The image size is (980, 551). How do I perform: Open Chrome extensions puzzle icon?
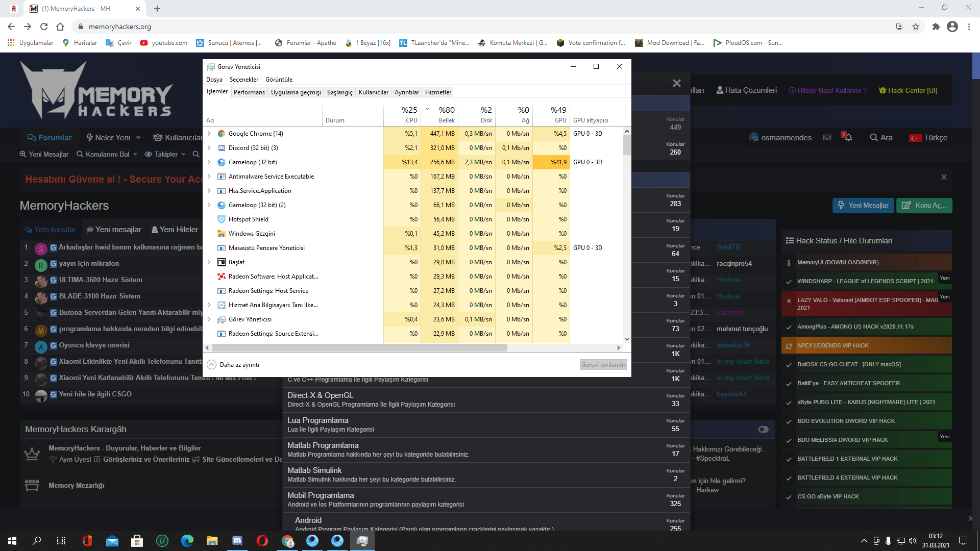point(936,27)
